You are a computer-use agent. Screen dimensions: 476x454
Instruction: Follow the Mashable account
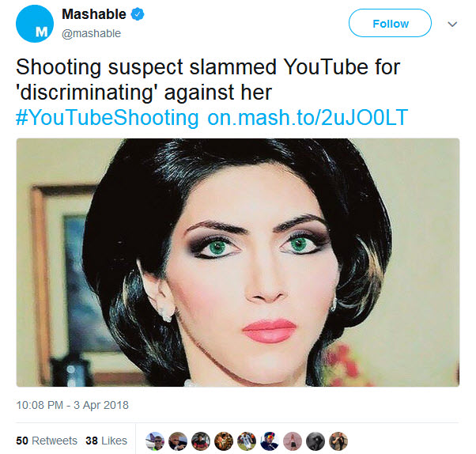390,24
